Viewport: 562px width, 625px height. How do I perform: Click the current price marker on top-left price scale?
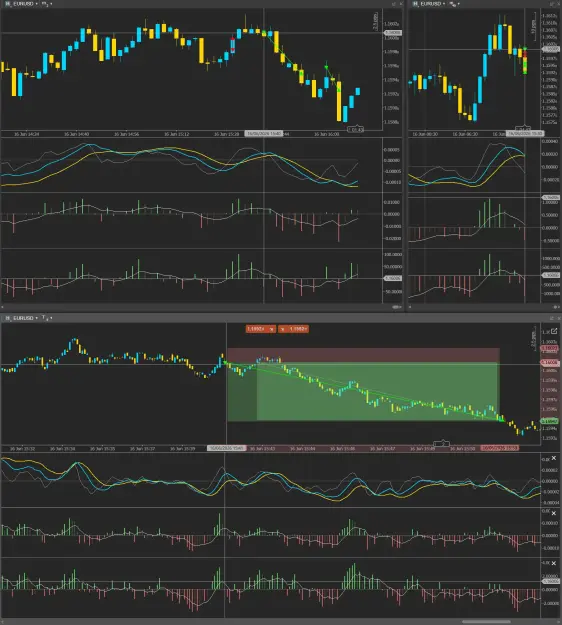(393, 33)
